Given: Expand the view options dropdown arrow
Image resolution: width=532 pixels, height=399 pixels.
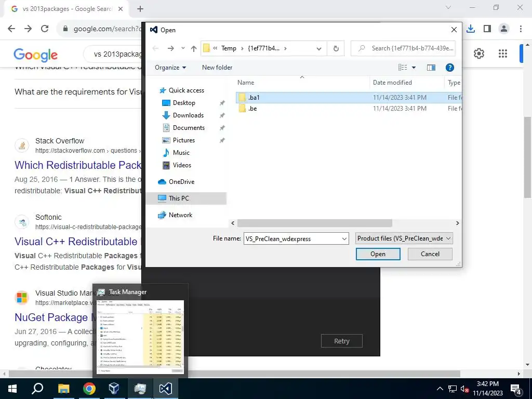Looking at the screenshot, I should 414,68.
